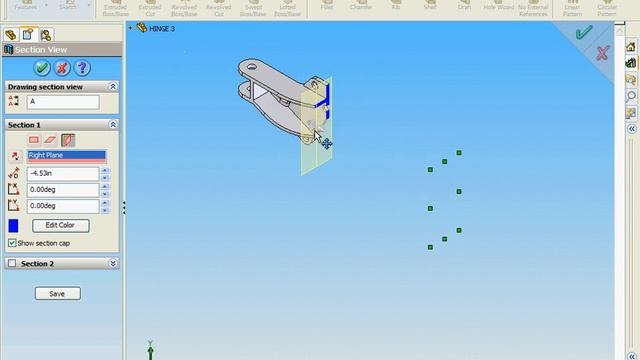The width and height of the screenshot is (640, 360).
Task: Click Lofted Boss/Base tool
Action: tap(287, 8)
